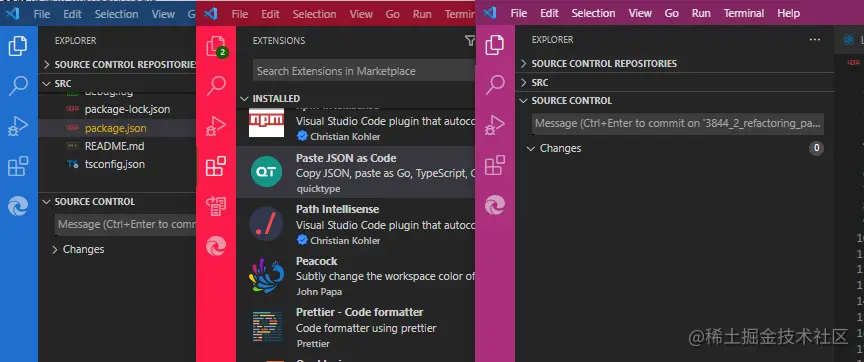
Task: Open the Terminal menu in the purple window
Action: tap(744, 13)
